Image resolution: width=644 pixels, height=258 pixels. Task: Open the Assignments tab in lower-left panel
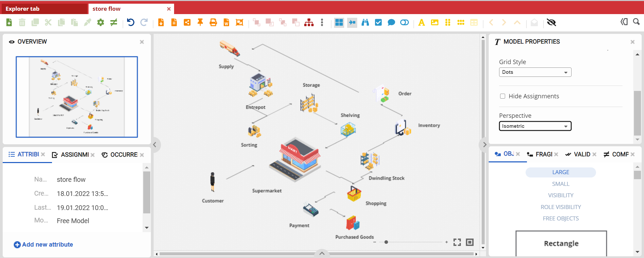click(74, 155)
